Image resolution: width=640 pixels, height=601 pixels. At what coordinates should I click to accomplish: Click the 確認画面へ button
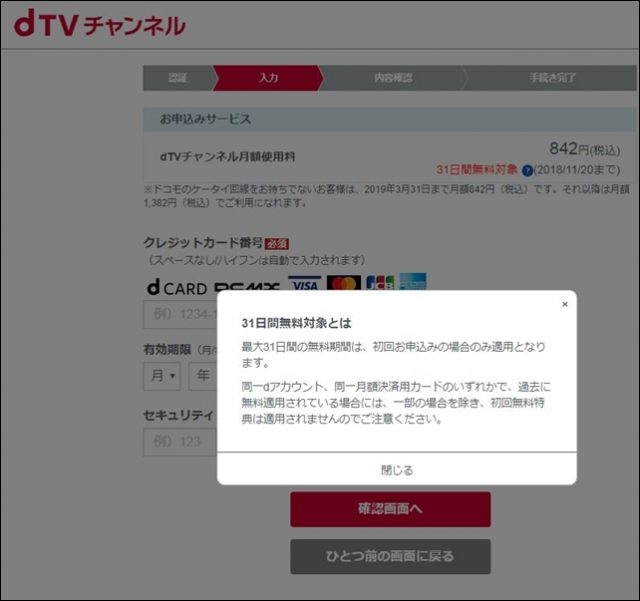tap(390, 509)
